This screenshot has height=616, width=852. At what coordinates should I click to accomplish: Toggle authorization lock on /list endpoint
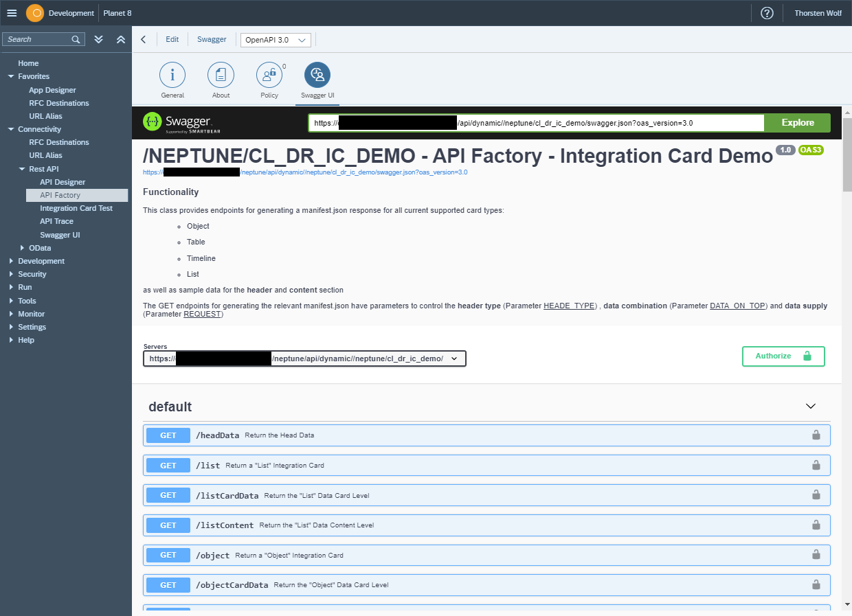[816, 466]
